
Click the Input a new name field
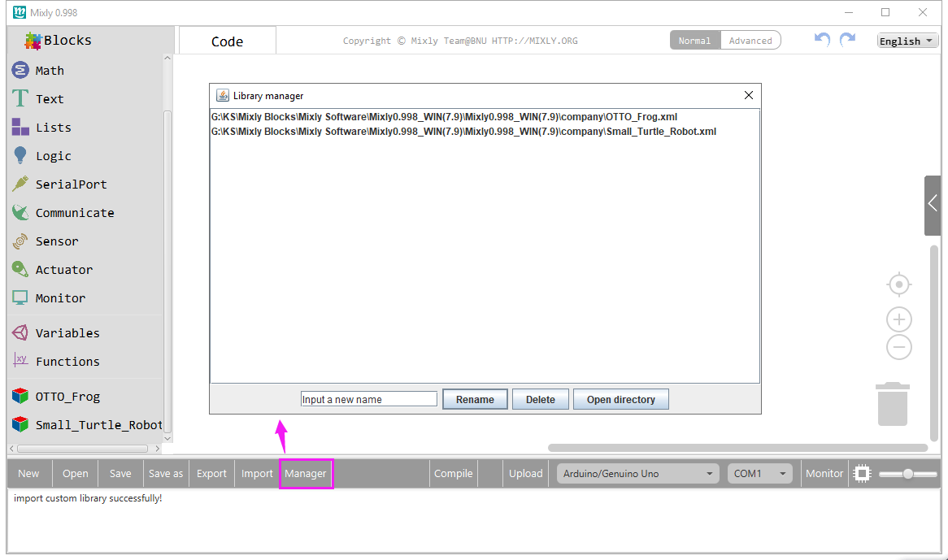369,399
